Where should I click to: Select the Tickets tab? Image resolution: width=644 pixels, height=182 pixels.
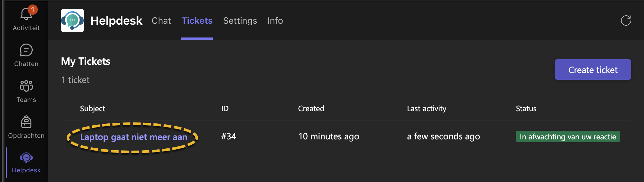coord(197,21)
